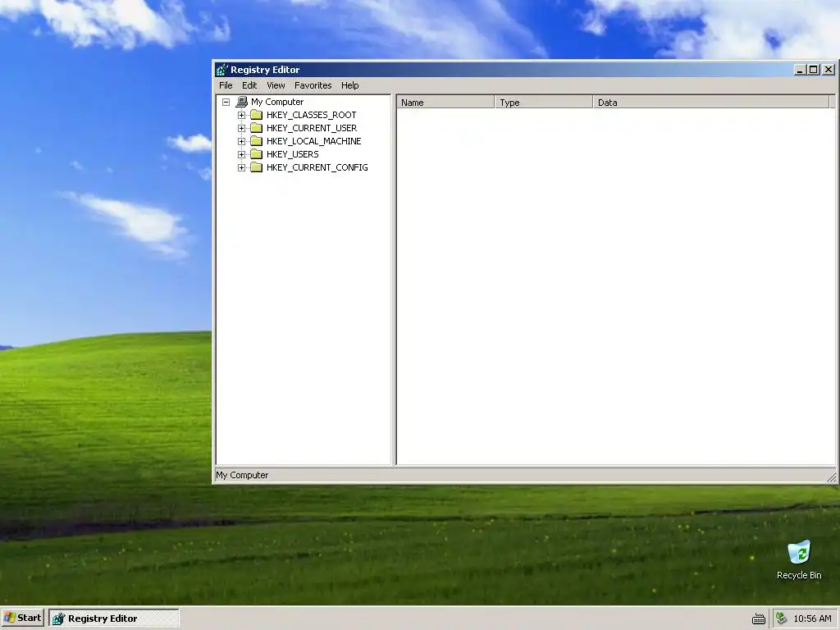Expand the HKEY_USERS node
The image size is (840, 630).
coord(242,154)
